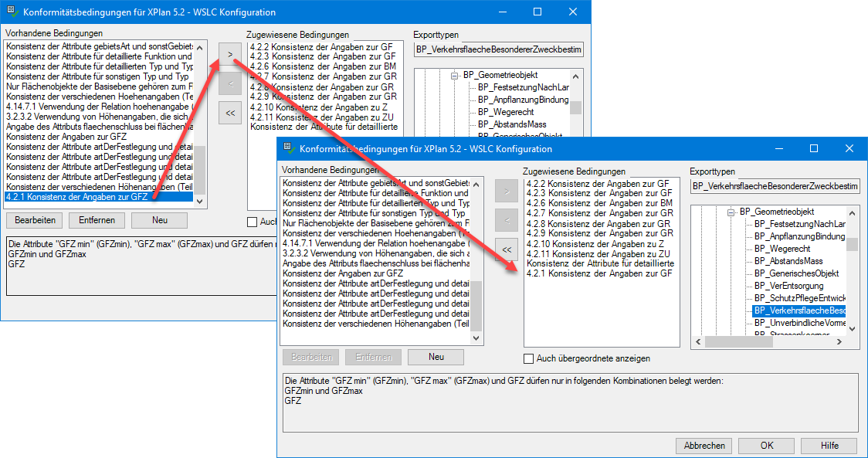Click the Abbrechen button
Viewport: 868px width, 458px height.
704,446
